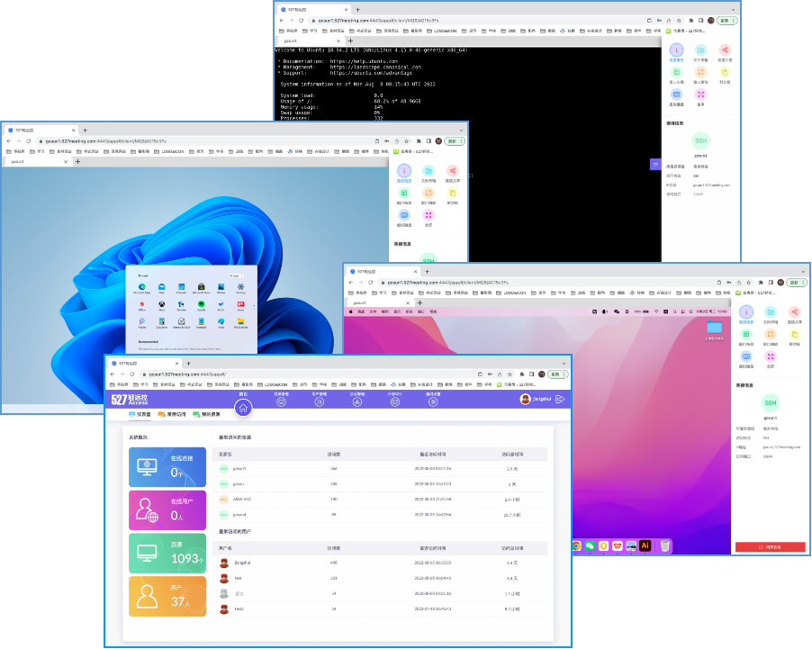The height and width of the screenshot is (649, 812).
Task: Open tab search chevron in macOS browser window
Action: 803,272
